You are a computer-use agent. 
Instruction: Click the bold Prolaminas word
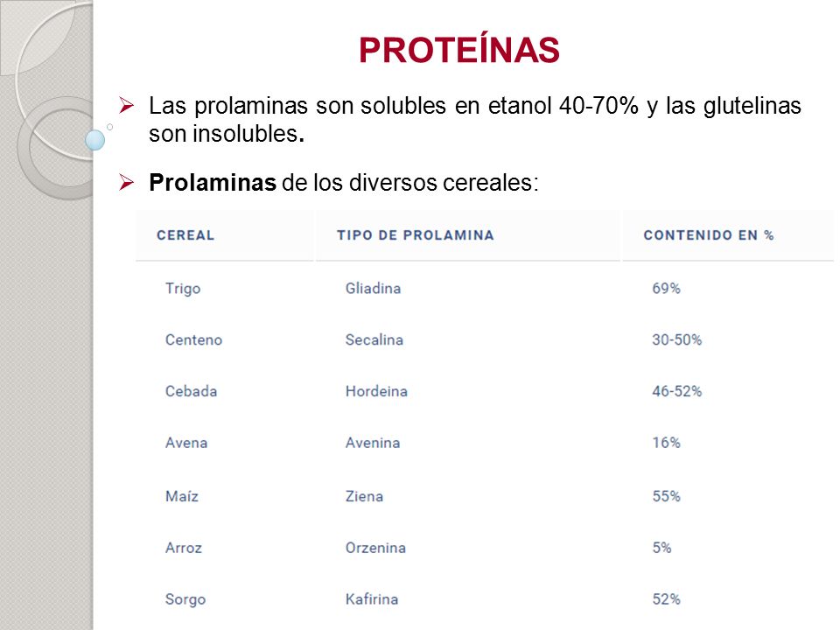tap(212, 182)
